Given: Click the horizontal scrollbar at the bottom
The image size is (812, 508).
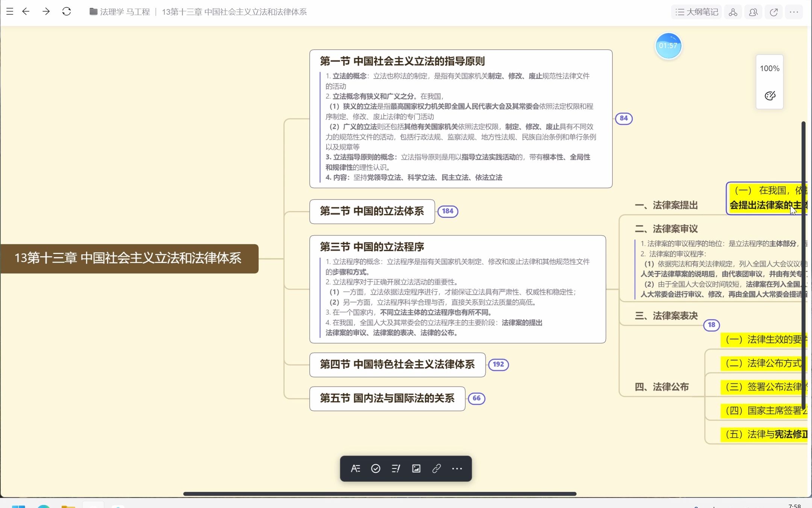Looking at the screenshot, I should 380,494.
